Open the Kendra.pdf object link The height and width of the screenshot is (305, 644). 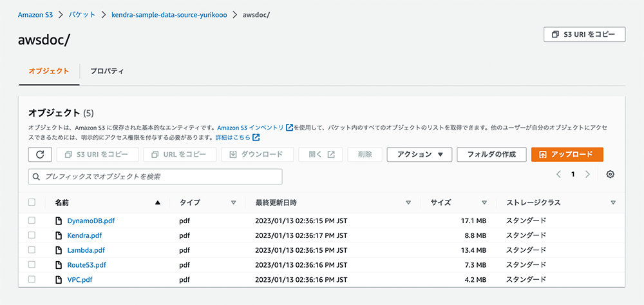pyautogui.click(x=84, y=235)
